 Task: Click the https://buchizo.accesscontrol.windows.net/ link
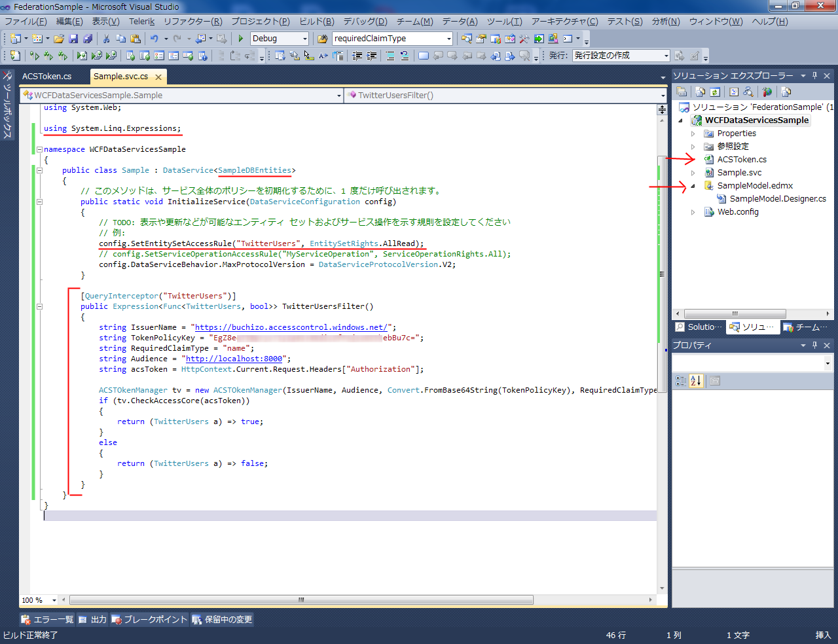coord(292,327)
